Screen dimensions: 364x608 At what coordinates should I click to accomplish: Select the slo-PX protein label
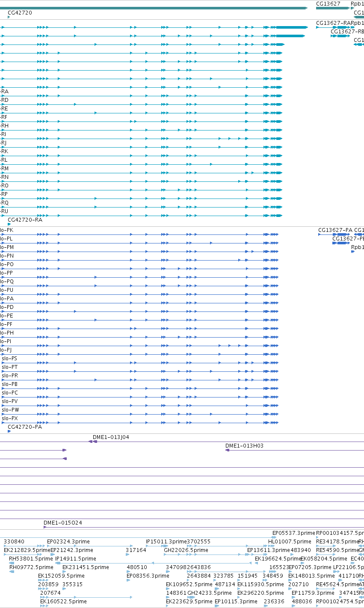point(10,418)
